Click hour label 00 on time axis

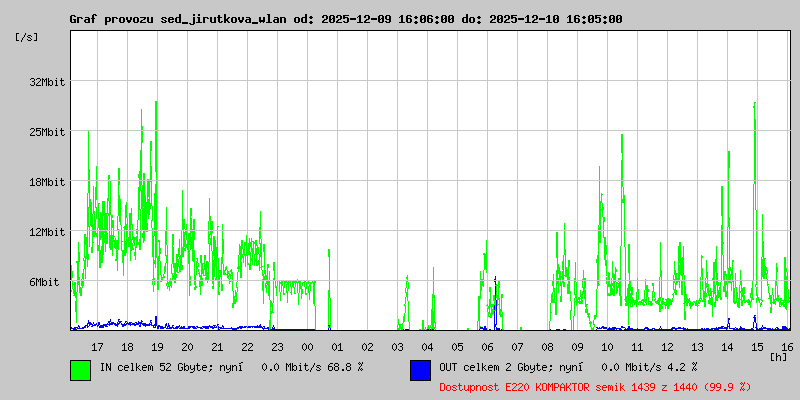307,347
